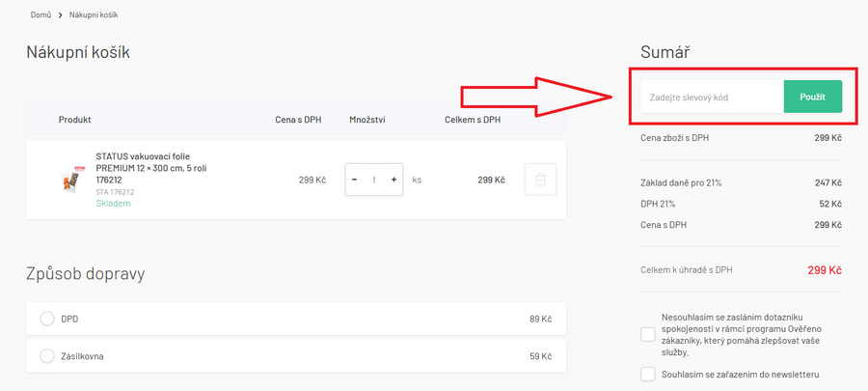Viewport: 868px width, 391px height.
Task: Click the quantity number field
Action: [x=374, y=180]
